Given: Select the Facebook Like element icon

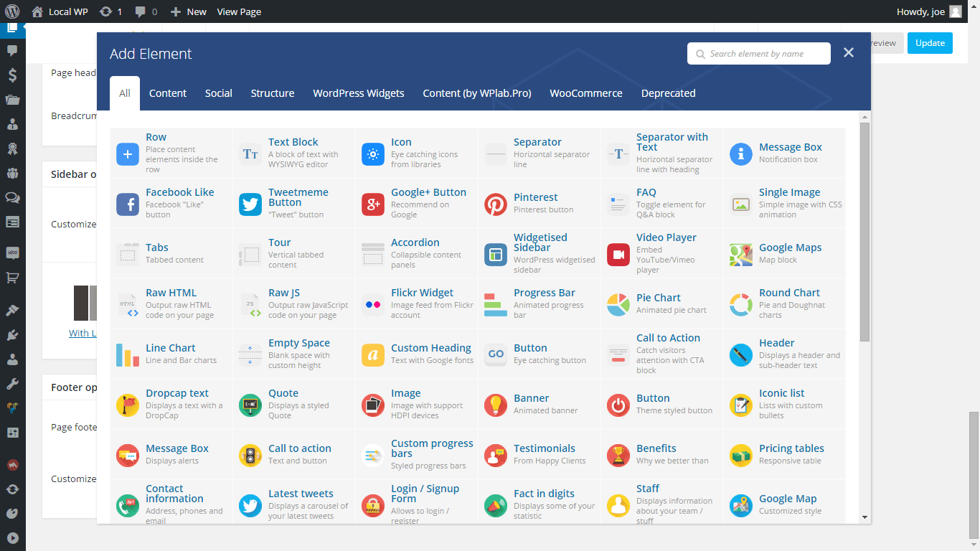Looking at the screenshot, I should pyautogui.click(x=128, y=204).
